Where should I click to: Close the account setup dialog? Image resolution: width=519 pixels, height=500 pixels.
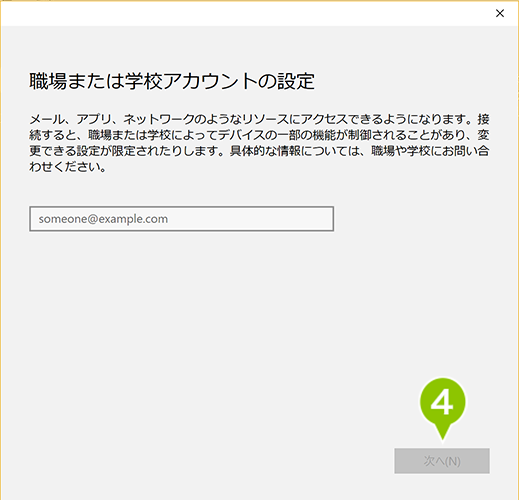(x=500, y=13)
